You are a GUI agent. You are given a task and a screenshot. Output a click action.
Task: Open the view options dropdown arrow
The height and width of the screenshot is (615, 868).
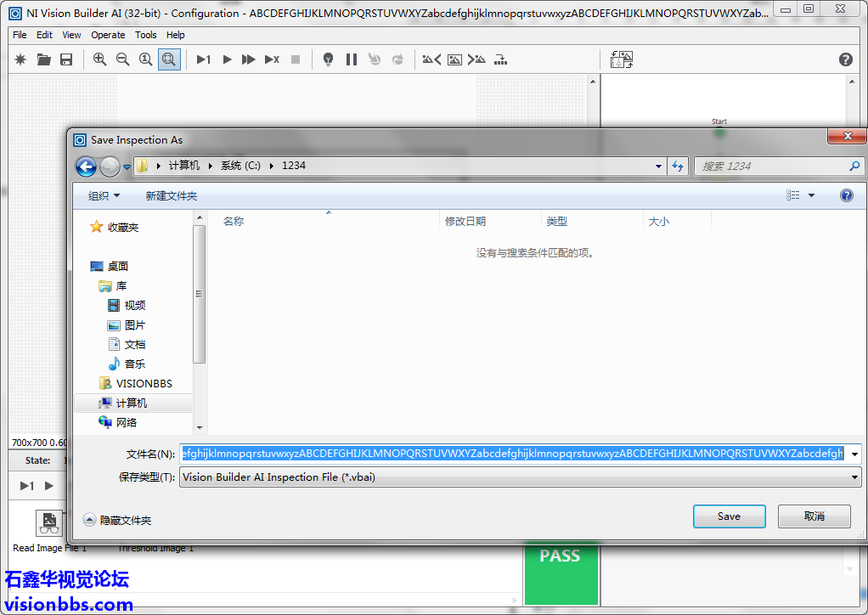(812, 195)
